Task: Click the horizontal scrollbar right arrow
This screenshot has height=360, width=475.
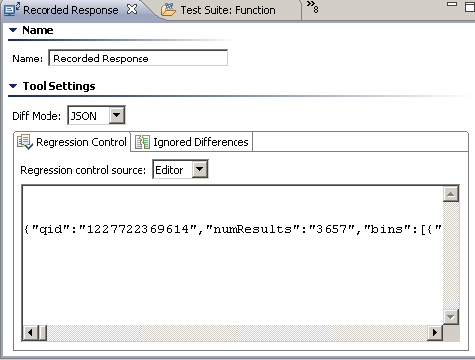Action: coord(435,333)
